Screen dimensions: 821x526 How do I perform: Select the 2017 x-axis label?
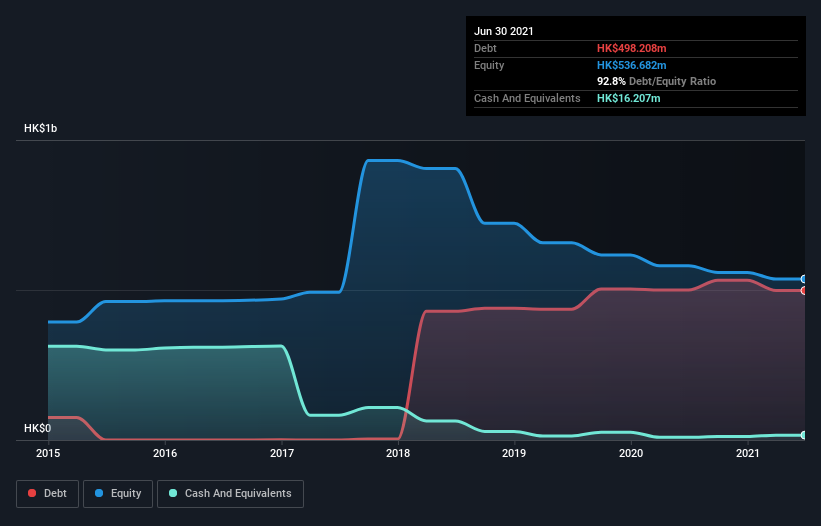click(282, 453)
